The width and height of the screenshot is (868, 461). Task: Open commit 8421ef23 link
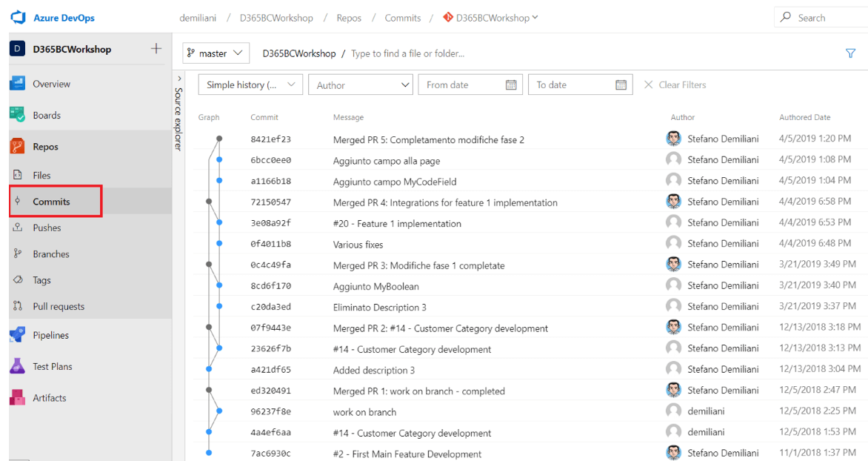click(x=270, y=139)
